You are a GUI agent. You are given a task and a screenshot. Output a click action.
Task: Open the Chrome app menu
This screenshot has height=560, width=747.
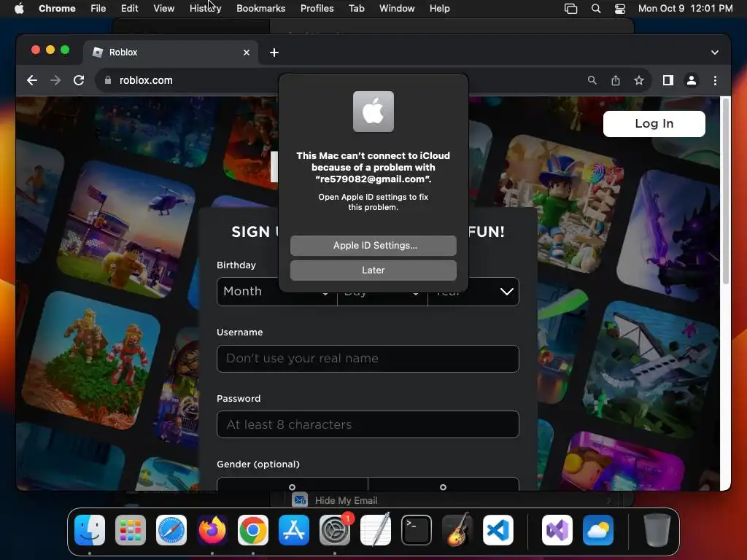click(x=57, y=8)
